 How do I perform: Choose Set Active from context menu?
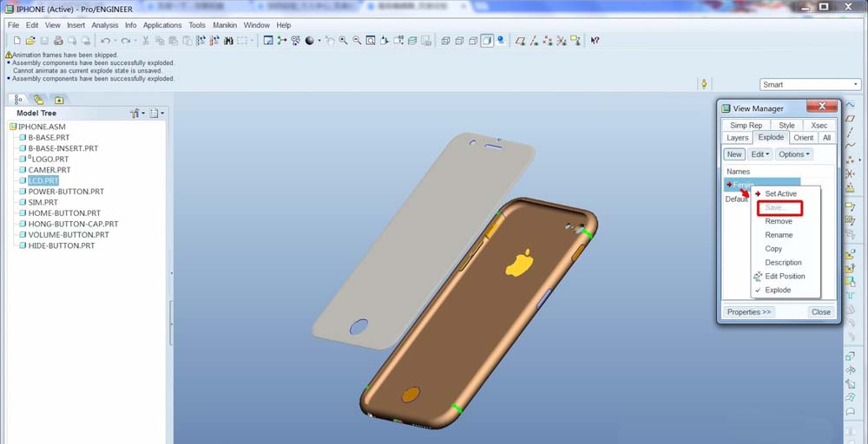780,193
